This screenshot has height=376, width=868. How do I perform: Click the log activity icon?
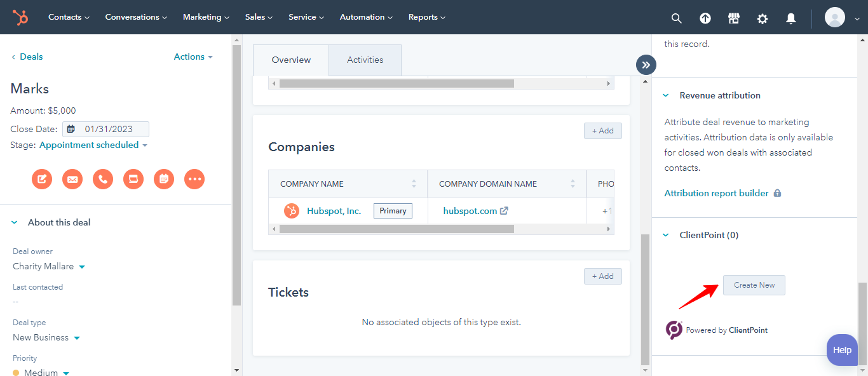133,179
